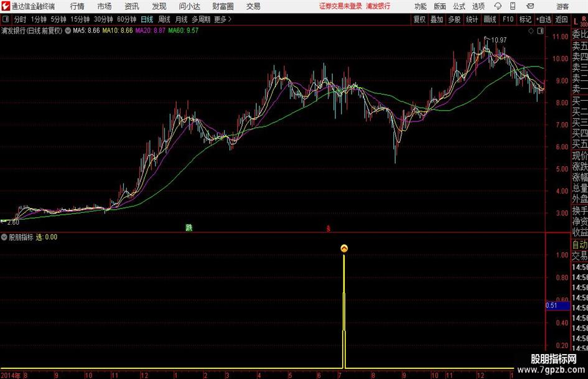This screenshot has width=588, height=379.
Task: Click 证券交易未登录 login link
Action: click(340, 6)
